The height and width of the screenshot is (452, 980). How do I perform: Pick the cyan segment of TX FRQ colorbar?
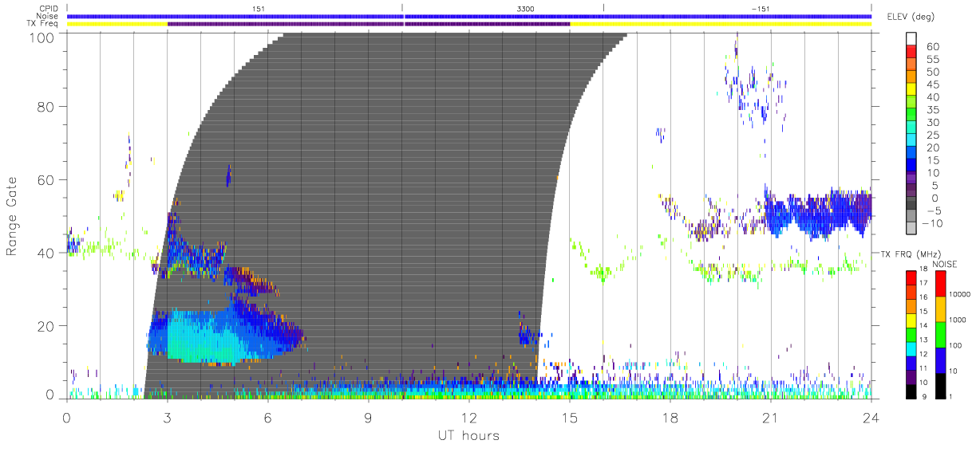(x=911, y=349)
